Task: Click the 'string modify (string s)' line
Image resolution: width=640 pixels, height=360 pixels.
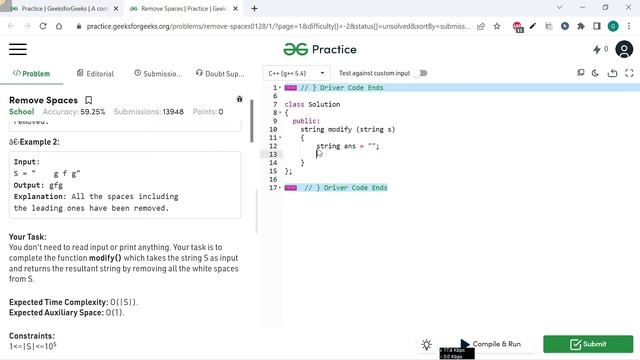Action: click(348, 129)
